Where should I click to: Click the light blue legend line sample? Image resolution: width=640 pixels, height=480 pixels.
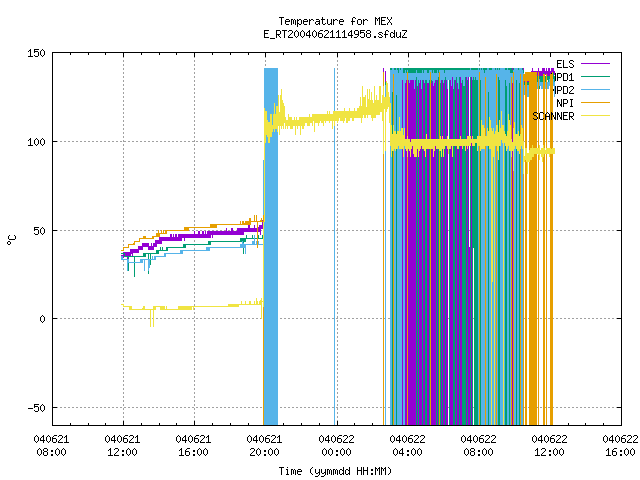(595, 90)
